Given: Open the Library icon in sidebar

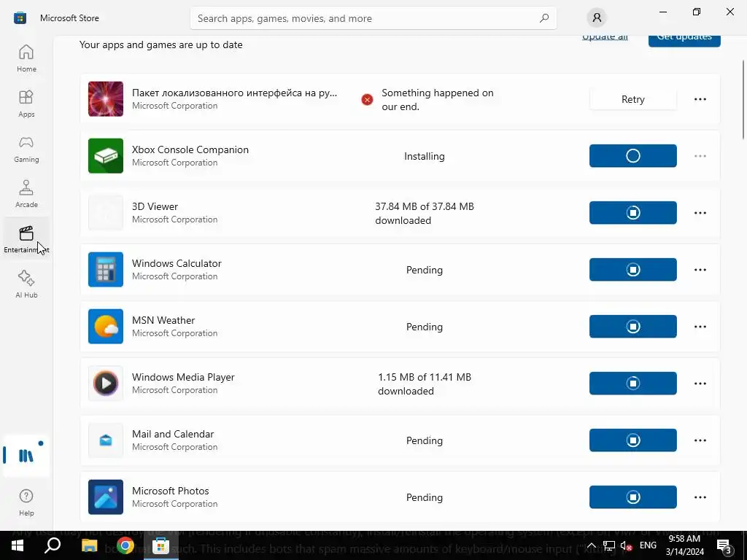Looking at the screenshot, I should 26,456.
